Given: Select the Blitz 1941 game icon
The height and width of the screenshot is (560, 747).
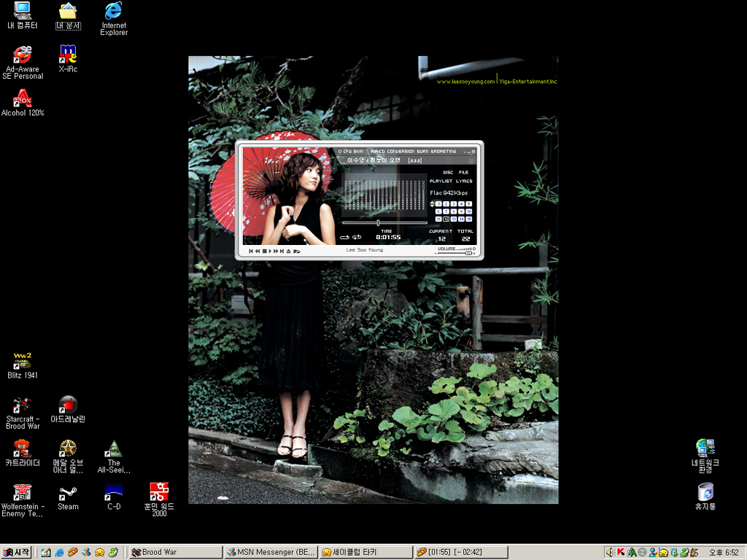Looking at the screenshot, I should click(x=23, y=362).
